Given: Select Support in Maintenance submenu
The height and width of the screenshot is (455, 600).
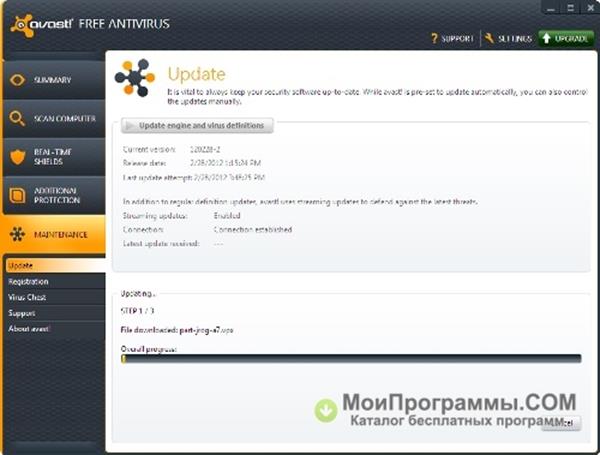Looking at the screenshot, I should pos(22,313).
